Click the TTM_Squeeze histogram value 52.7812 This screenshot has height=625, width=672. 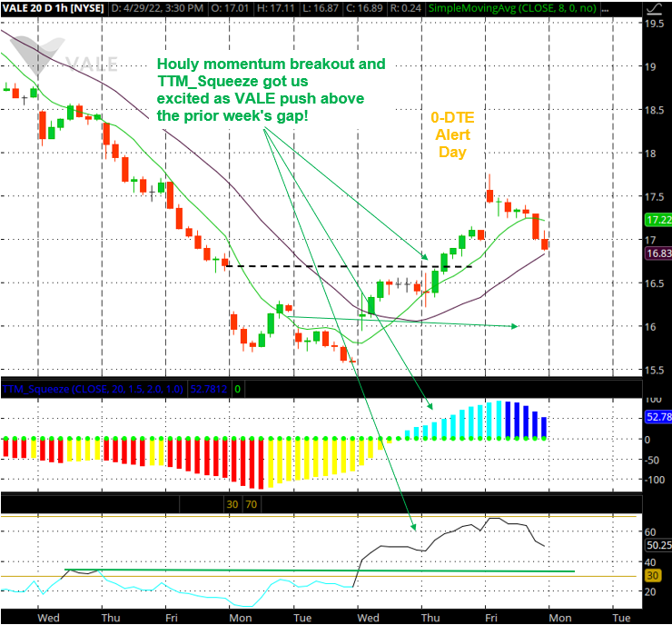coord(209,389)
